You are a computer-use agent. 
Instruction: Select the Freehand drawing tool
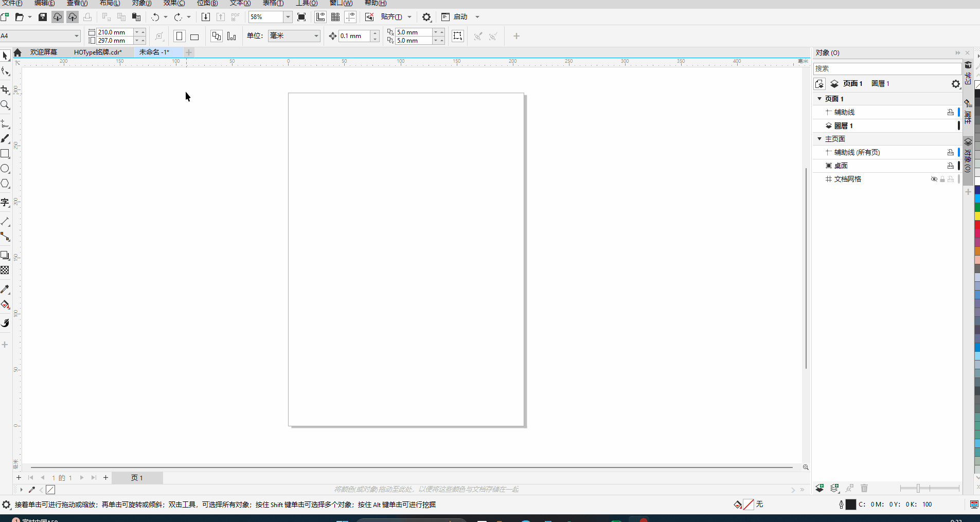pyautogui.click(x=5, y=124)
